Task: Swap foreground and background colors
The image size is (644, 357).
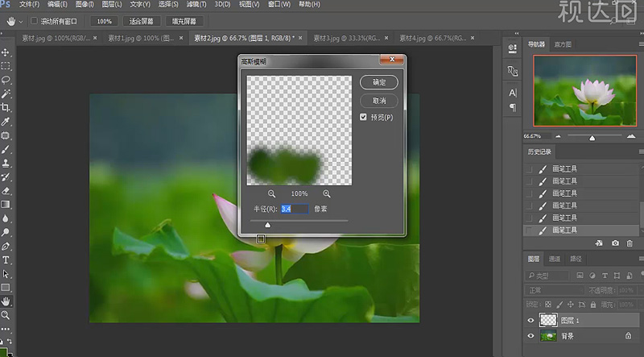Action: click(9, 342)
